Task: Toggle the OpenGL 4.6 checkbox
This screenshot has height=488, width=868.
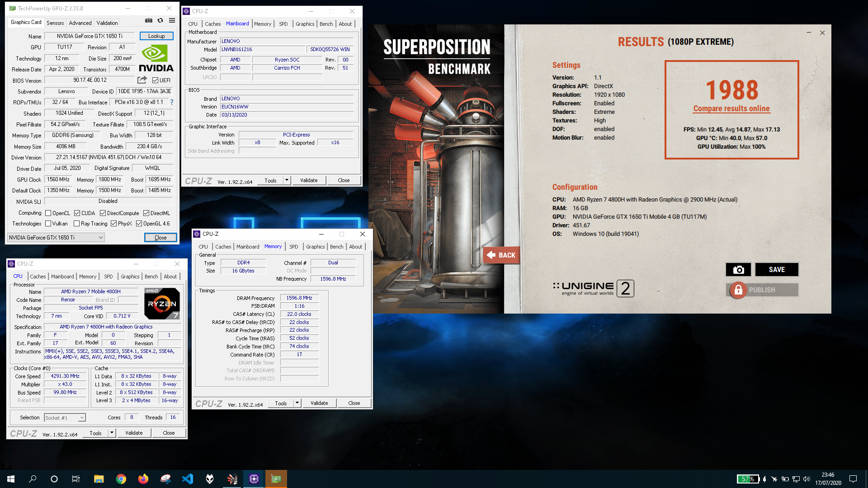Action: point(139,224)
